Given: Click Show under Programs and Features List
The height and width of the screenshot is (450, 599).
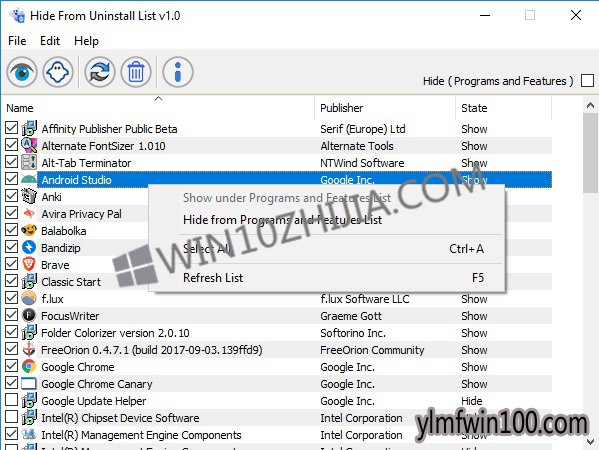Looking at the screenshot, I should click(x=327, y=198).
